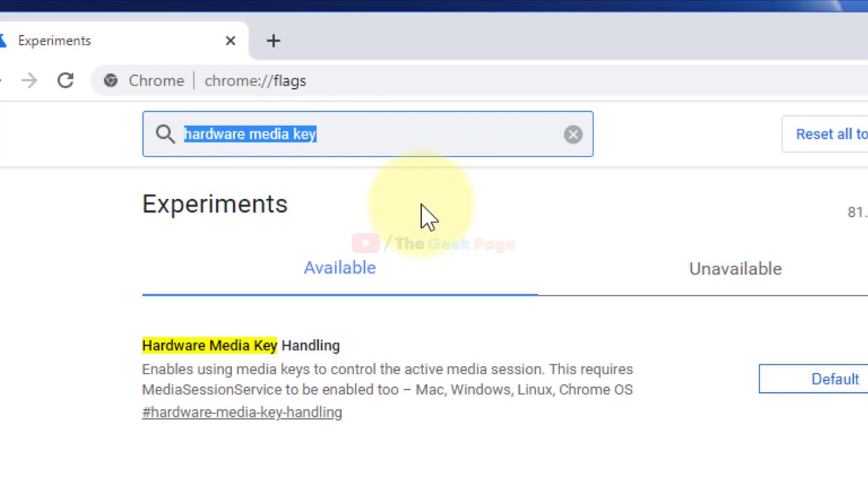Click the Hardware Media Key Handling title
The height and width of the screenshot is (488, 868).
pos(241,346)
